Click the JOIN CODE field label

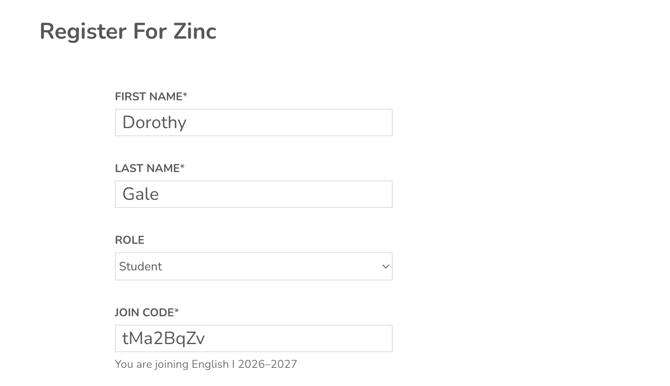[x=144, y=312]
